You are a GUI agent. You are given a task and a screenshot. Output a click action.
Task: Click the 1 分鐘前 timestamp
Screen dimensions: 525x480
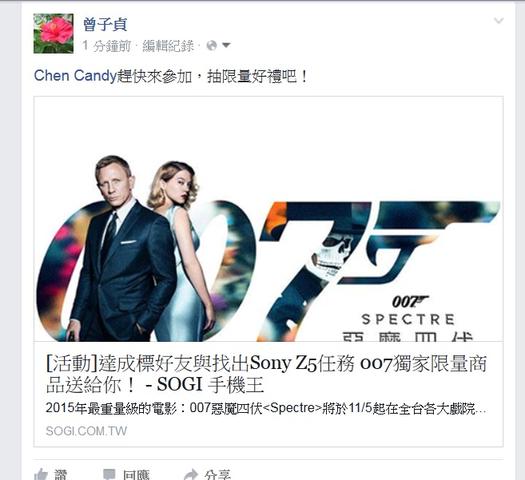click(x=106, y=46)
